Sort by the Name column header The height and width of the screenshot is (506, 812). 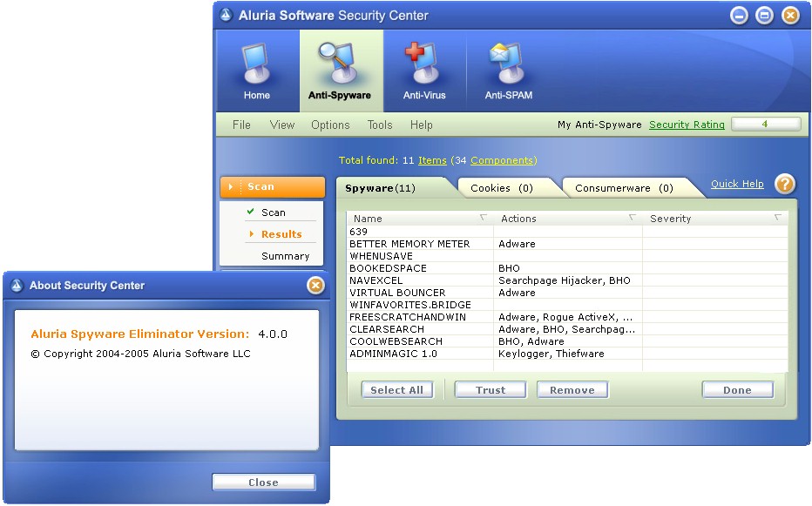coord(420,219)
